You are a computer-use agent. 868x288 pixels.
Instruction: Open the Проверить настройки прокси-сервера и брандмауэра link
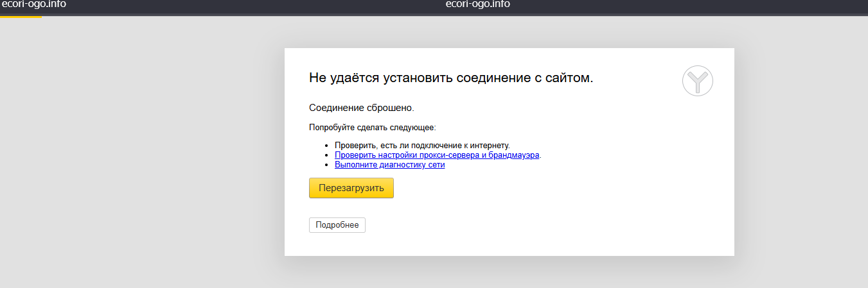tap(437, 155)
